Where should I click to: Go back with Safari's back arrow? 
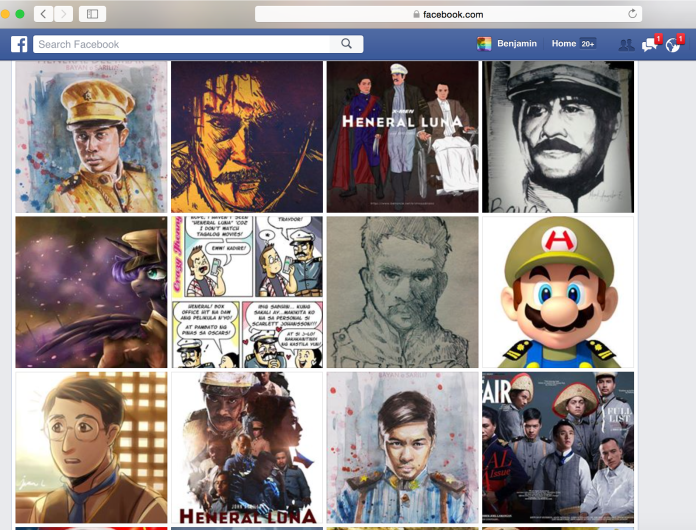click(x=44, y=14)
